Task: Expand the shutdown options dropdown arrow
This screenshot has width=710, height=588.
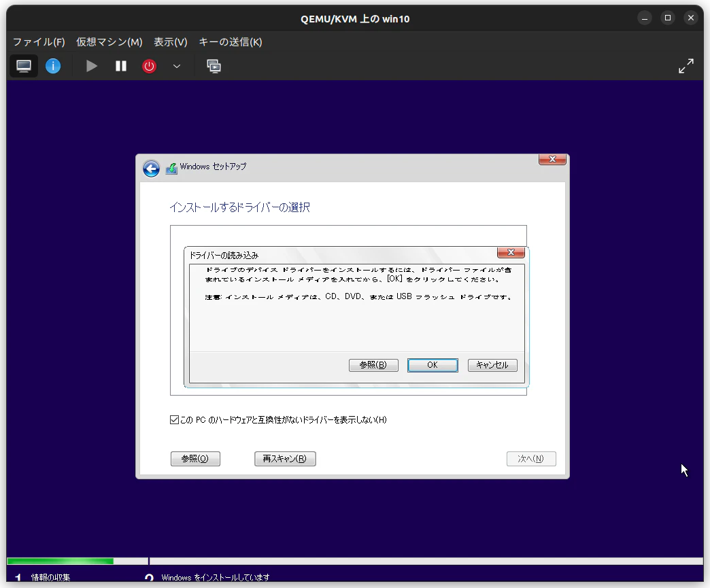Action: pos(177,66)
